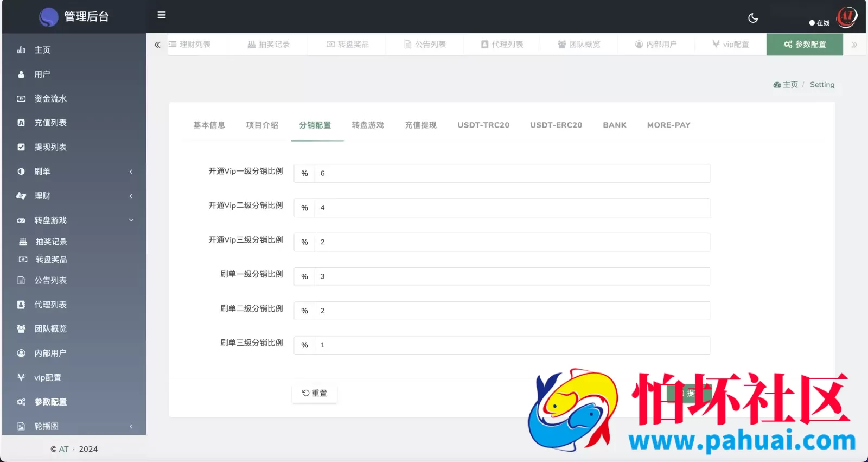
Task: Switch to the vip配置 page tab
Action: point(731,45)
